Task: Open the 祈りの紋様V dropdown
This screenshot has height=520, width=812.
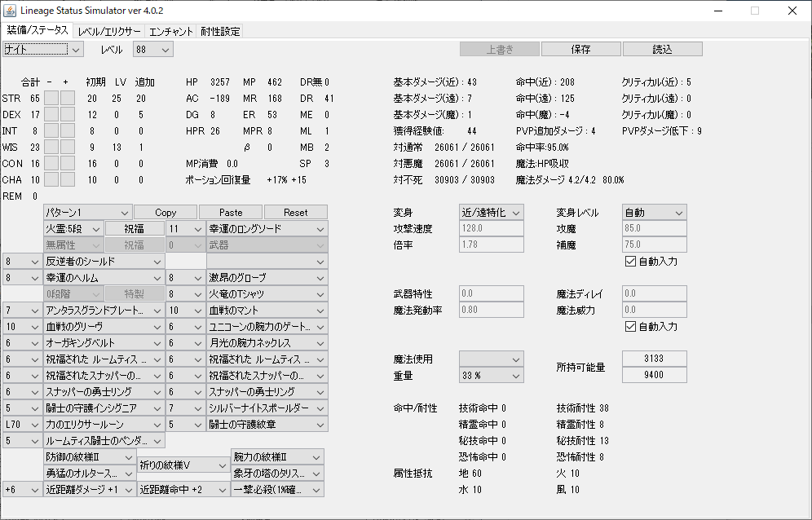Action: click(x=183, y=465)
